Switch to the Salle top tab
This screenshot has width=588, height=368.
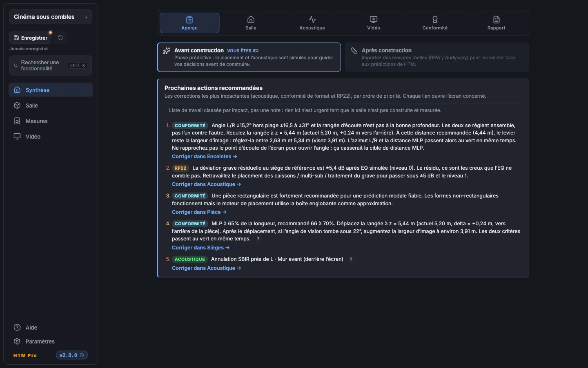251,23
